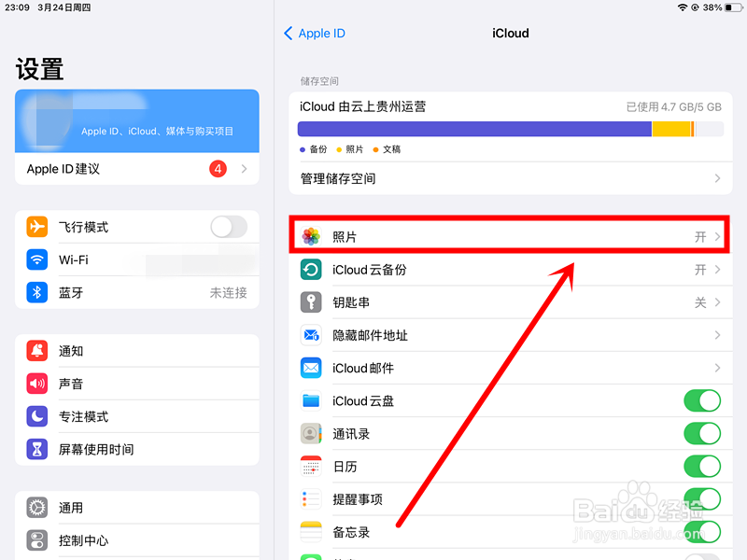747x560 pixels.
Task: Tap the 文稿 legend label
Action: click(x=391, y=149)
